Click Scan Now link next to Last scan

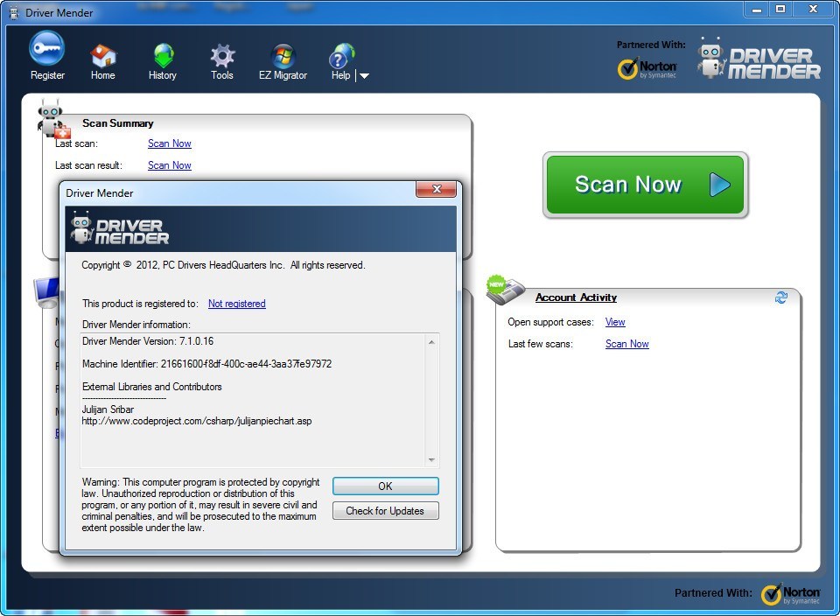169,143
